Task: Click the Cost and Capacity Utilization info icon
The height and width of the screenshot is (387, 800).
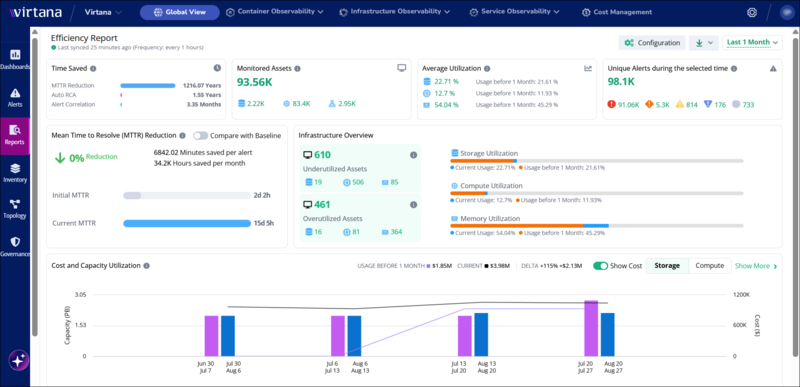Action: (x=146, y=266)
